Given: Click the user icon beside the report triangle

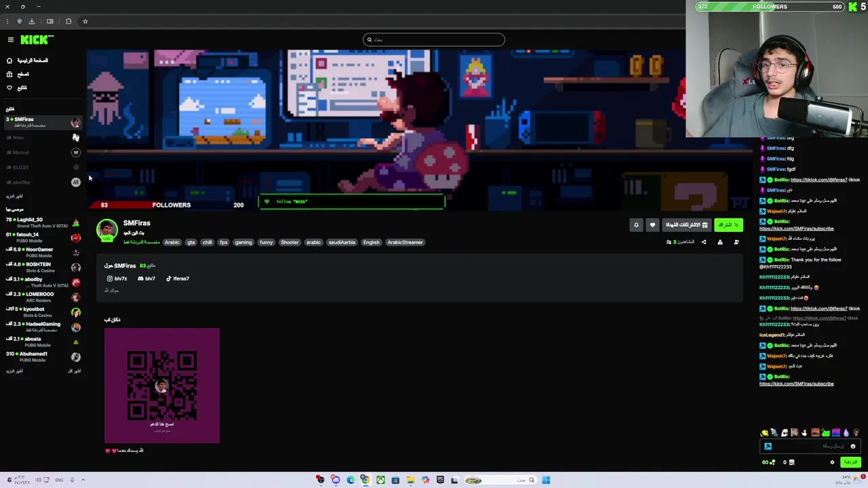Looking at the screenshot, I should pos(736,242).
